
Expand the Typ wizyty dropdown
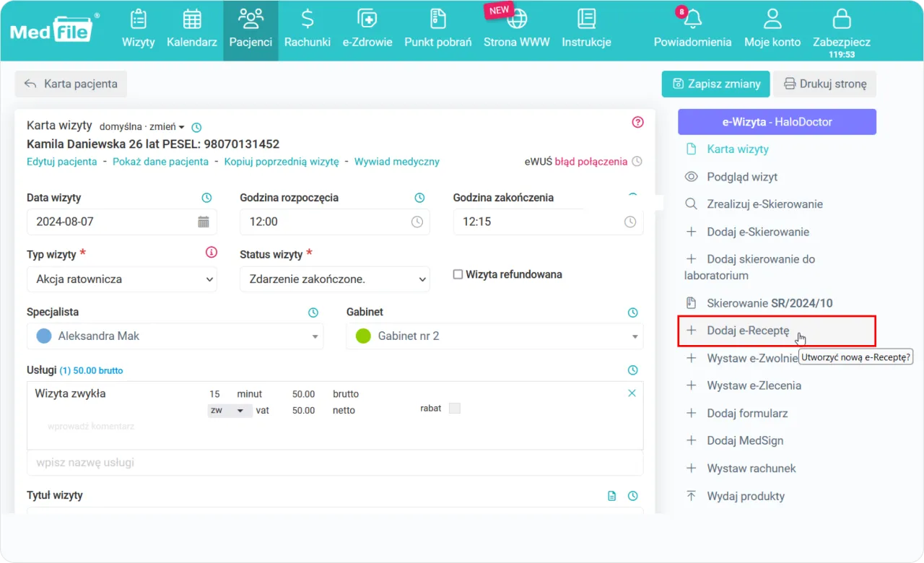coord(121,279)
